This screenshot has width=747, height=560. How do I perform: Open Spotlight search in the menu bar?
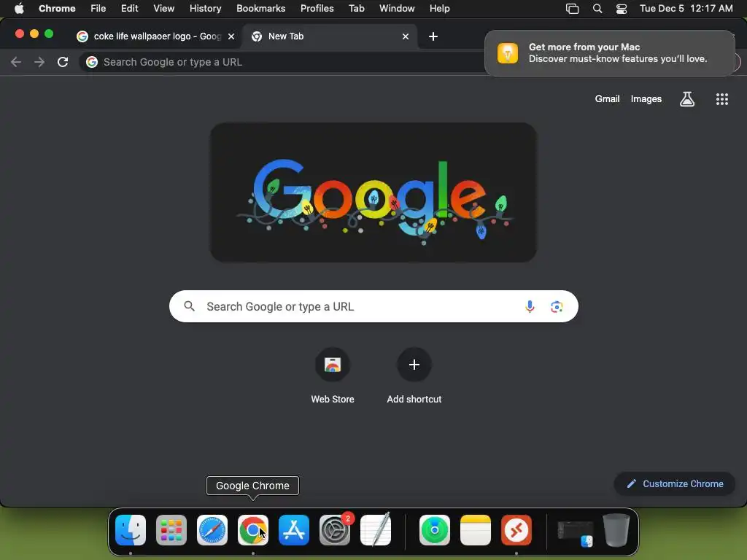coord(597,9)
